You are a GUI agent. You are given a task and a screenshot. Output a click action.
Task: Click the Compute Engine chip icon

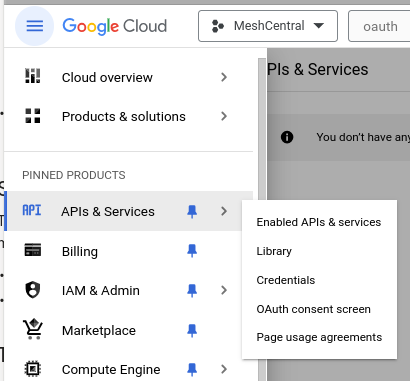33,369
